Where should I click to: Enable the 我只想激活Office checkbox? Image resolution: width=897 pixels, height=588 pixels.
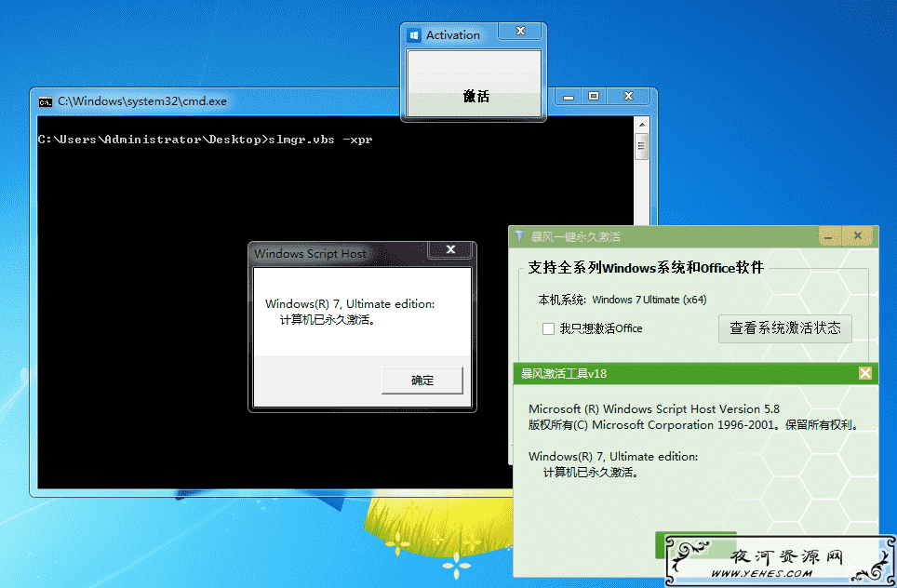(548, 329)
